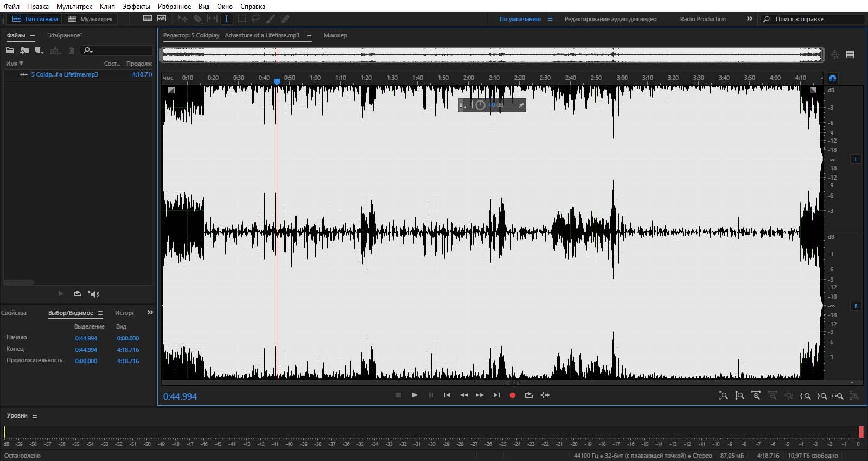This screenshot has height=461, width=868.
Task: Click the blue playhead marker on timeline
Action: pyautogui.click(x=277, y=81)
